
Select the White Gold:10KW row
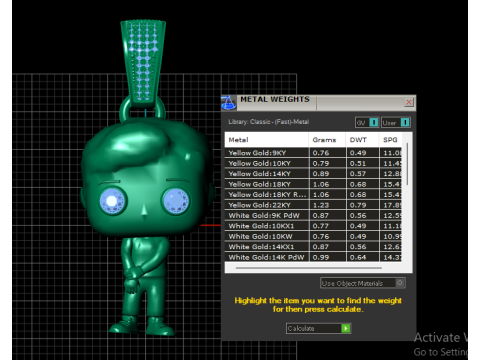click(x=313, y=236)
